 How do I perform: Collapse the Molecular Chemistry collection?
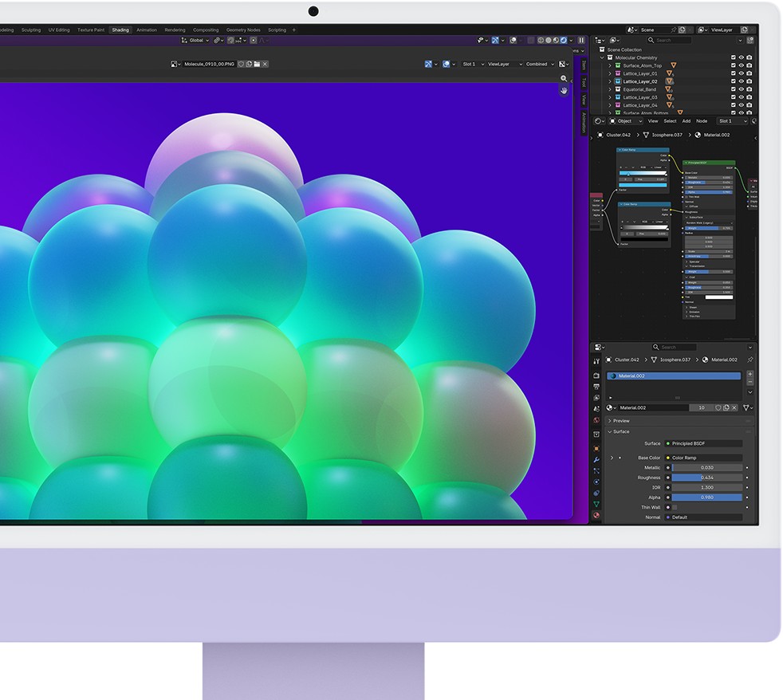point(602,57)
